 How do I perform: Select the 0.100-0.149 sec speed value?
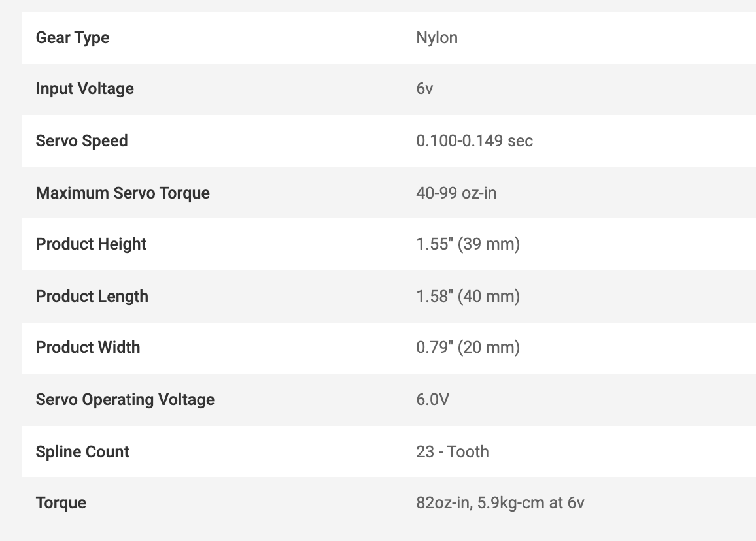click(474, 141)
